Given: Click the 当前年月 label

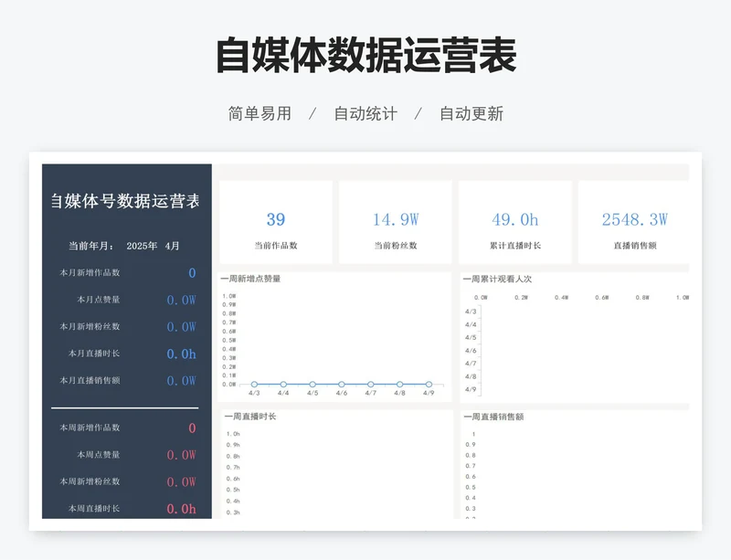Looking at the screenshot, I should 90,246.
